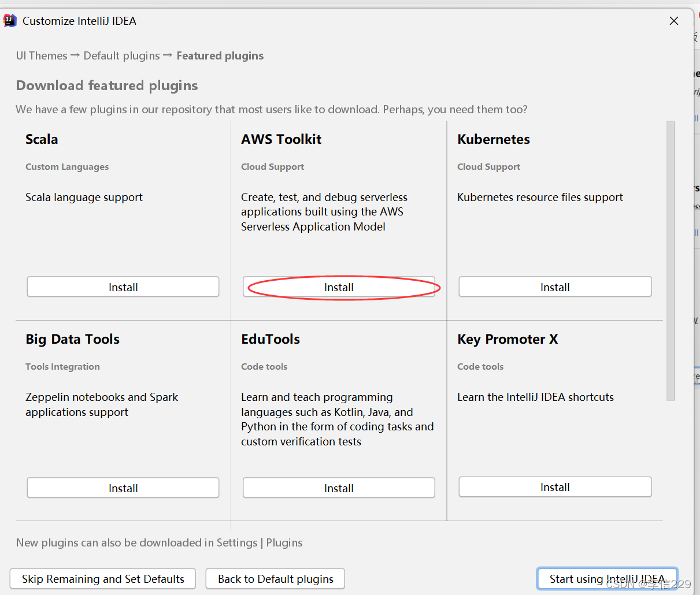Install the EduTools plugin
The image size is (700, 595).
(x=339, y=488)
